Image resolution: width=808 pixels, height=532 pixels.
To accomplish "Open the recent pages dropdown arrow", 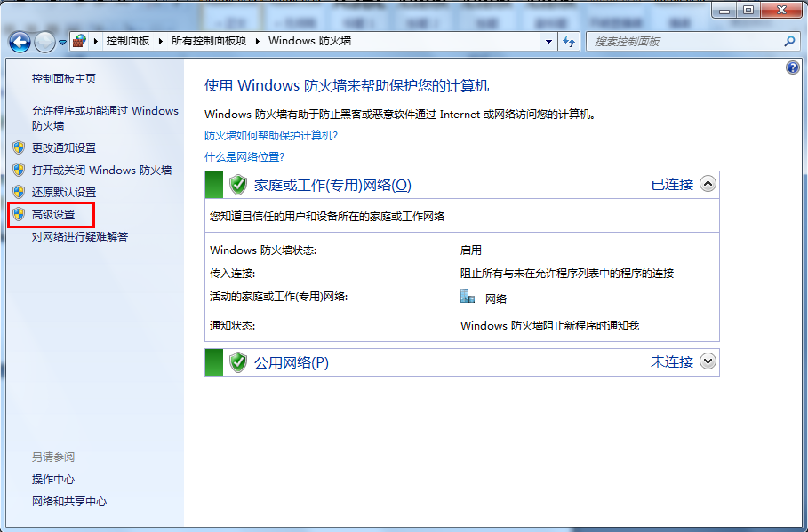I will tap(62, 43).
